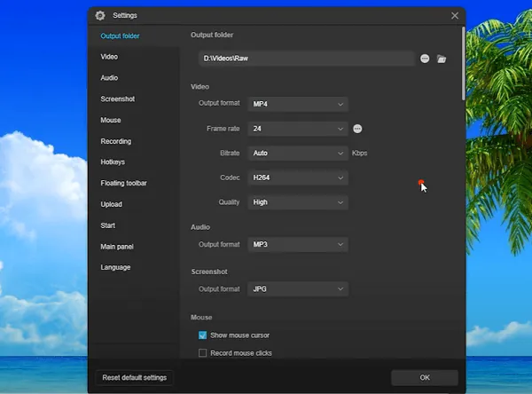Go to the Upload settings section
Image resolution: width=532 pixels, height=394 pixels.
112,204
